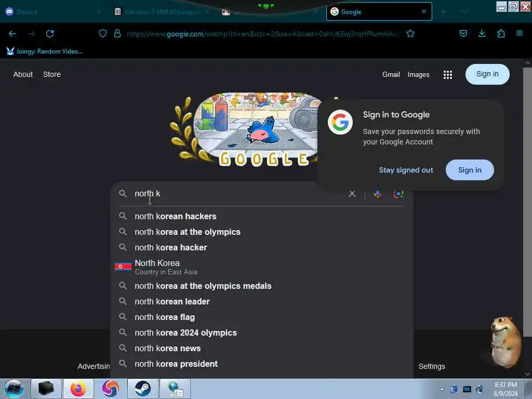Select suggestion 'north korea news'

[x=262, y=349]
